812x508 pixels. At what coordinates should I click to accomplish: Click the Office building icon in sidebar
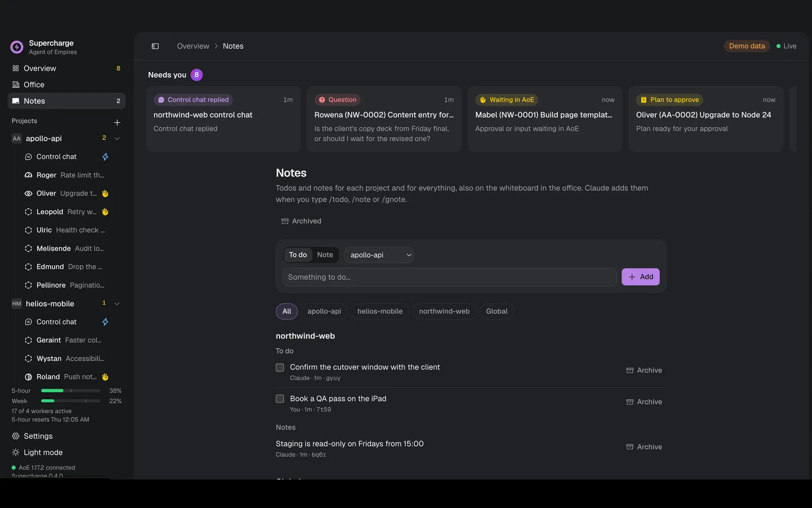coord(16,85)
